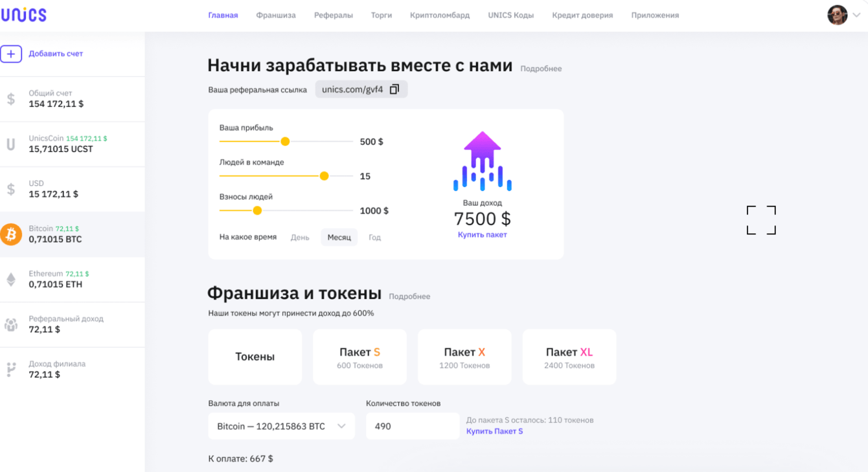Select the Пакет XL card
The height and width of the screenshot is (472, 868).
(x=569, y=357)
